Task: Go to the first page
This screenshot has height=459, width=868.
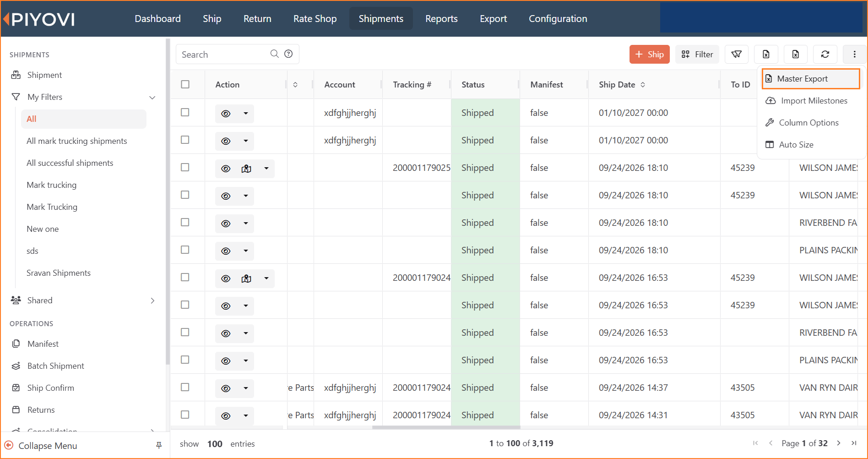Action: pos(755,443)
